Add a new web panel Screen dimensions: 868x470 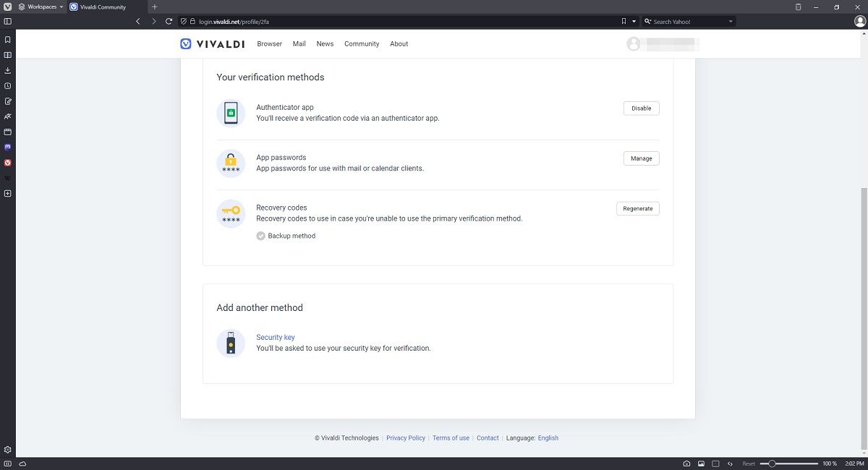click(x=7, y=193)
